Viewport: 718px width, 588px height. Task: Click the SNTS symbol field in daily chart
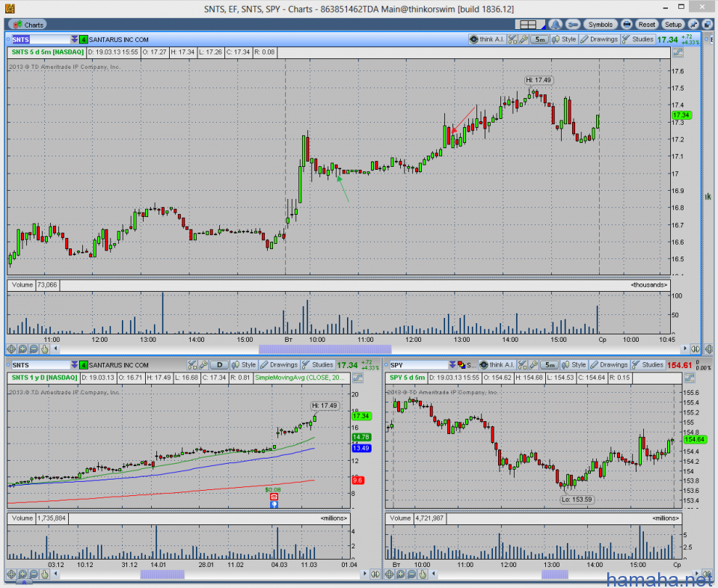(40, 365)
